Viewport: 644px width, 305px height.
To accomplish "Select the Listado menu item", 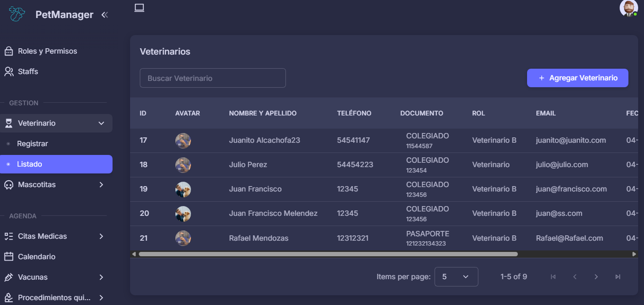I will [x=30, y=164].
